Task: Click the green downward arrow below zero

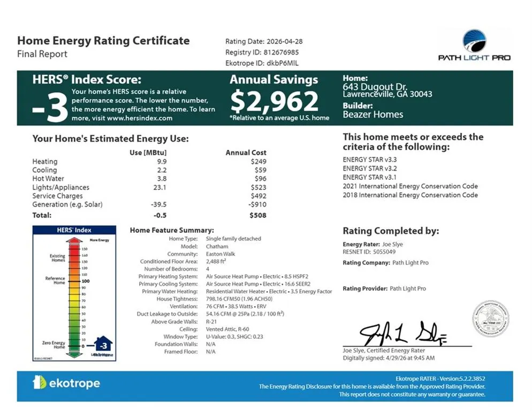Action: click(x=74, y=355)
